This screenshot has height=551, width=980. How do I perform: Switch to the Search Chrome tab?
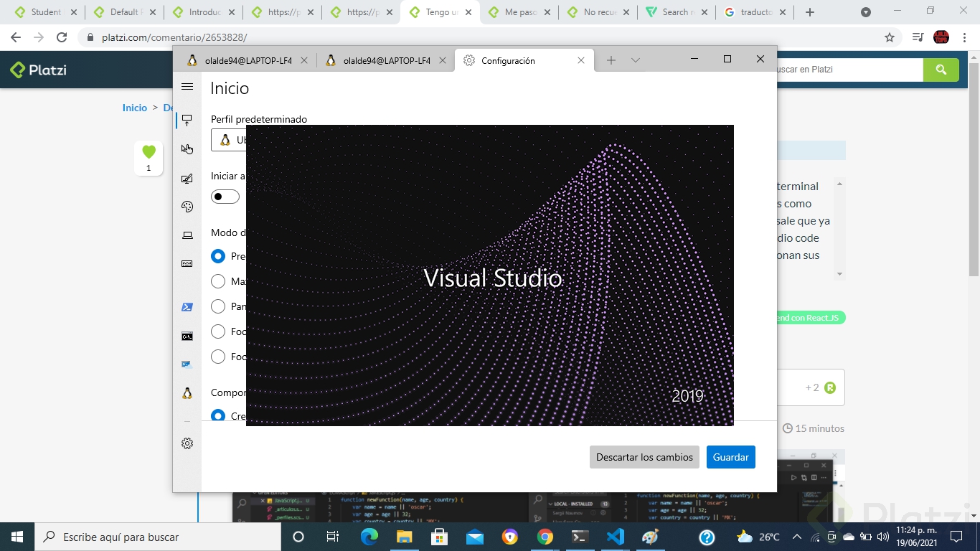click(x=677, y=12)
